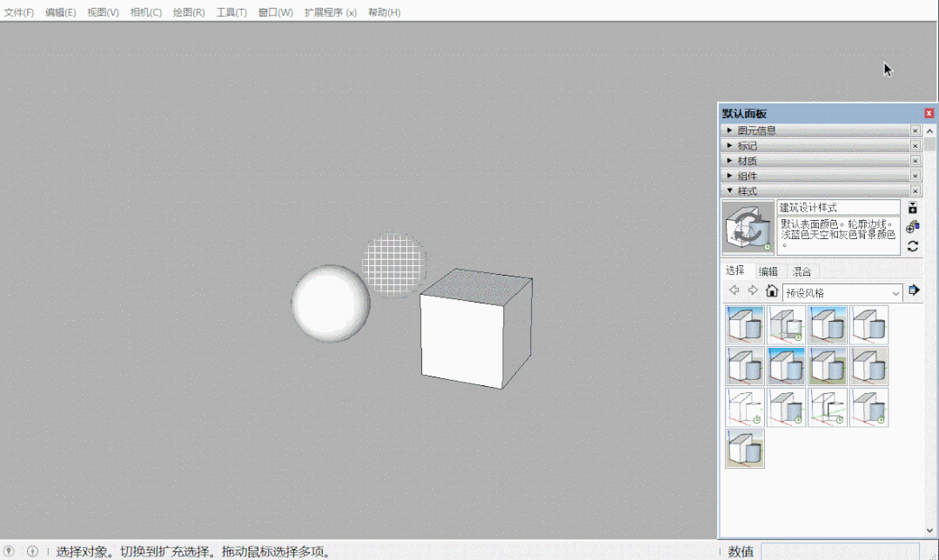Click the forward arrow in style browser
939x560 pixels.
[753, 290]
